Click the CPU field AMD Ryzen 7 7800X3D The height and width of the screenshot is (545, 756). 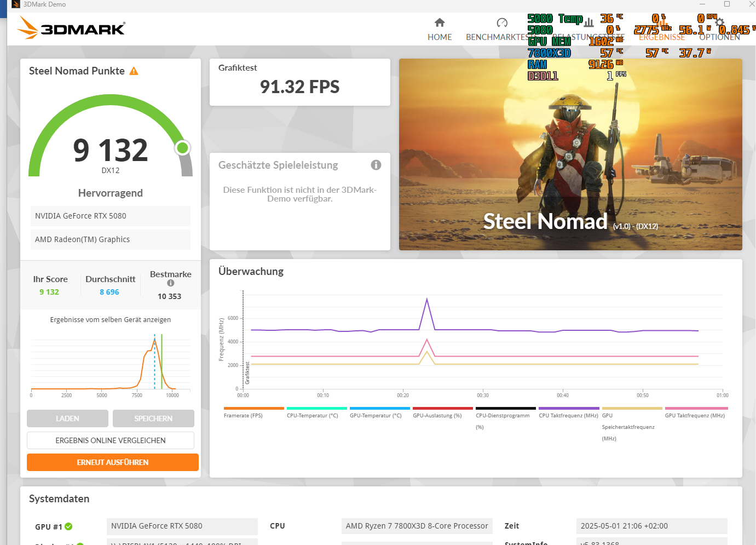click(x=417, y=526)
